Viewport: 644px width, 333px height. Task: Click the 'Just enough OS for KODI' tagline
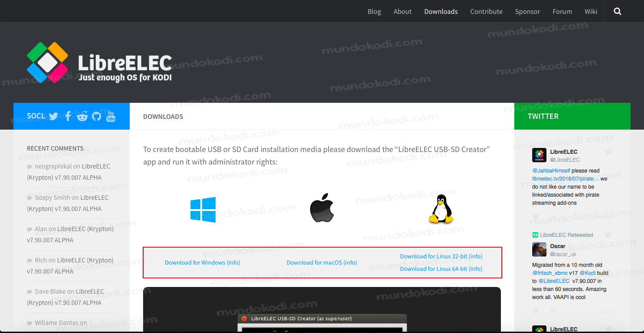point(125,77)
